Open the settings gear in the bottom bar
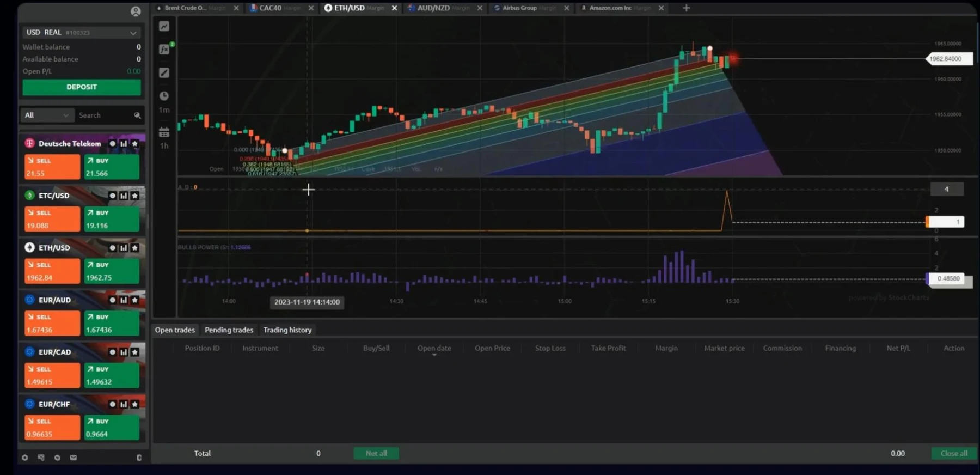Screen dimensions: 980x475 point(24,458)
